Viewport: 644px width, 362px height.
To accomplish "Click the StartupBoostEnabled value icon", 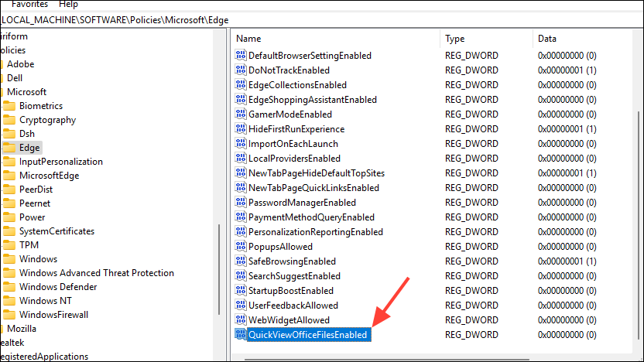I will pyautogui.click(x=241, y=291).
